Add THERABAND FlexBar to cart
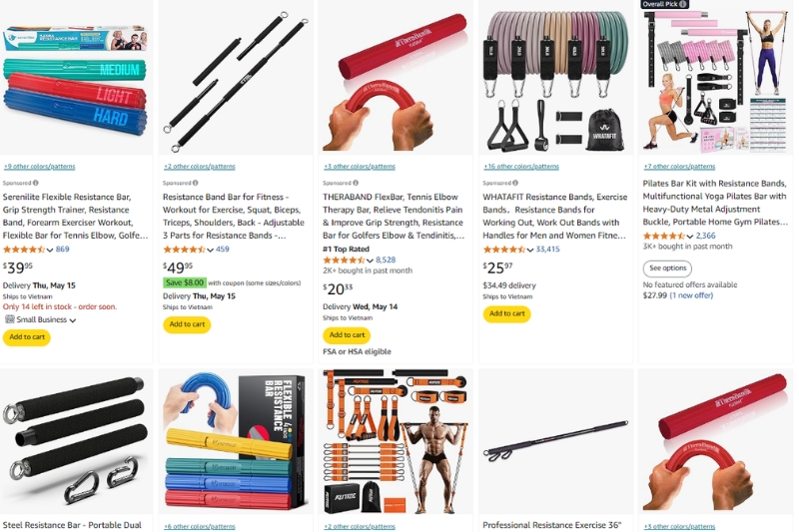 pyautogui.click(x=347, y=335)
